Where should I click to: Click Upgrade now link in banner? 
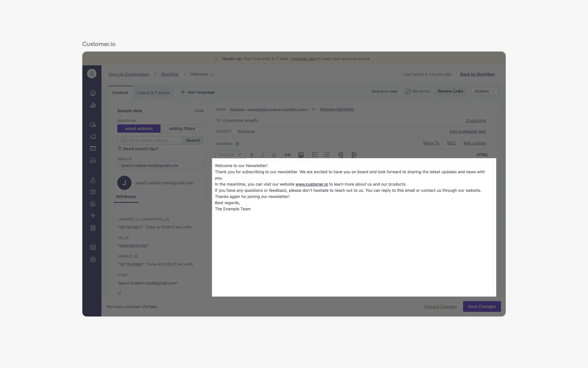pos(303,59)
